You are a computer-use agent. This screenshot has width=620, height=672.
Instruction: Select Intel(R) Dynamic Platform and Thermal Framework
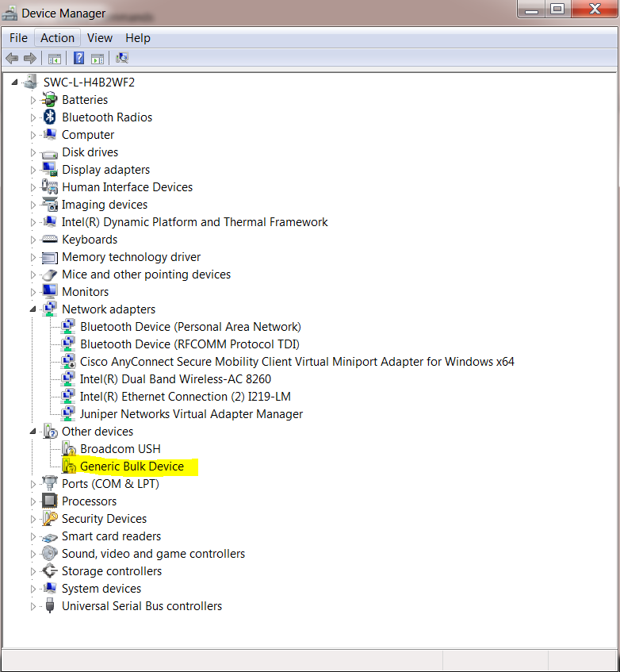(195, 222)
